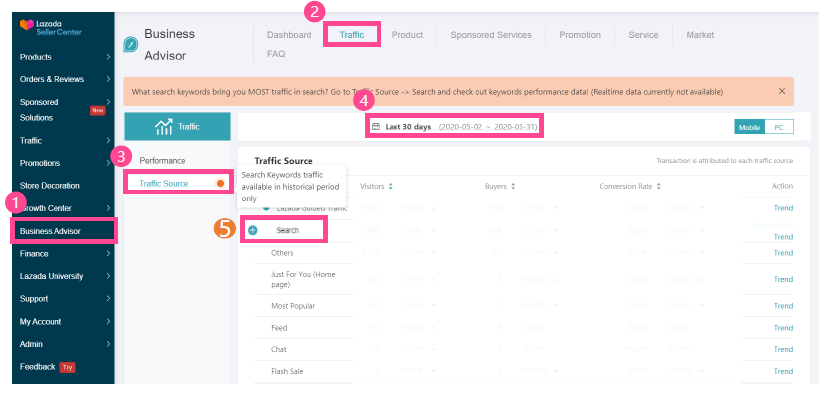Viewport: 825px width, 400px height.
Task: Click the Chat row label
Action: click(x=279, y=349)
